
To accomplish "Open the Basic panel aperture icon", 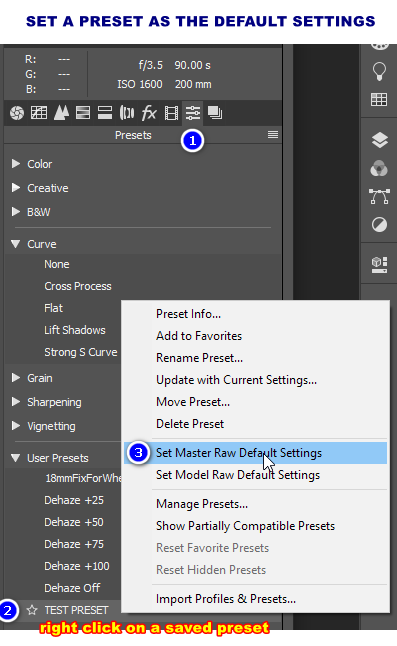I will (17, 113).
